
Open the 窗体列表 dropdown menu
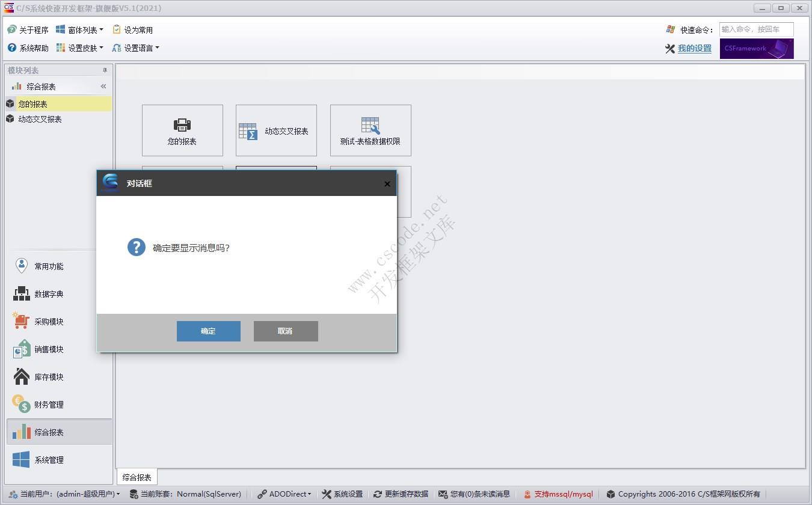(79, 29)
